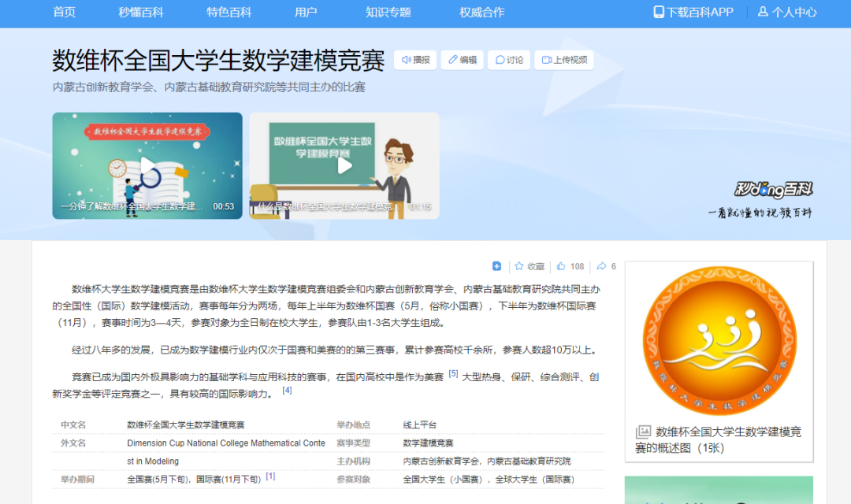Click the 线上平台 value in info table

point(419,424)
